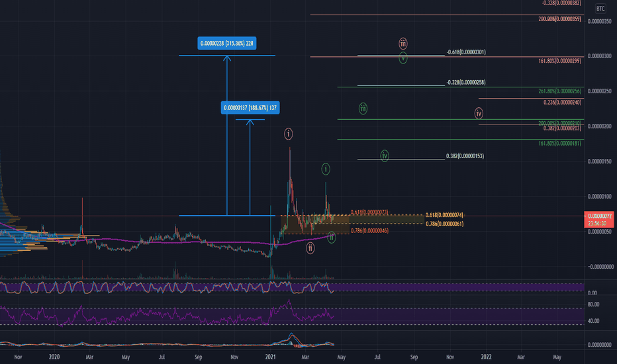
Task: Select the green wave iv marker
Action: (385, 156)
